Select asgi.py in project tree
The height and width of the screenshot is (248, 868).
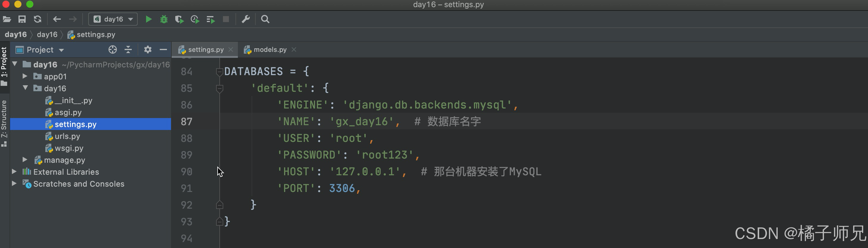click(91, 112)
